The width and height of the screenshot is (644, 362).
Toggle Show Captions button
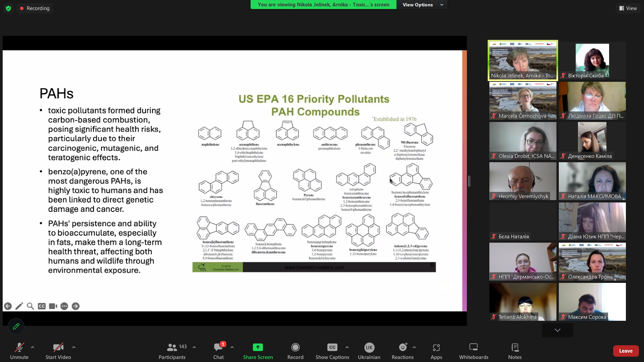[x=332, y=348]
